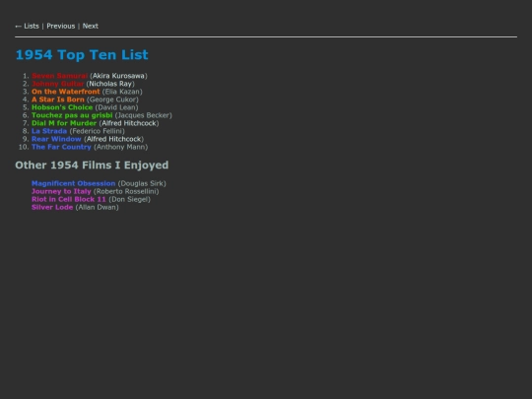Click director name Federico Fellini
The height and width of the screenshot is (399, 532).
[x=97, y=131]
